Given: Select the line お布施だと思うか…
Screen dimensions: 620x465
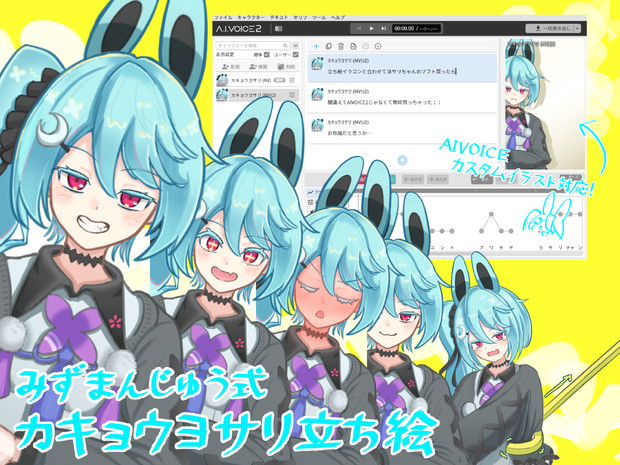Looking at the screenshot, I should point(403,129).
